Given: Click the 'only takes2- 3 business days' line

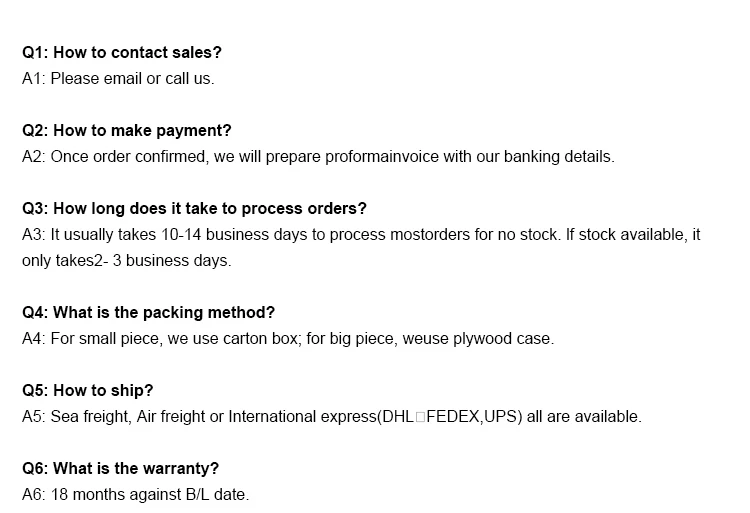Looking at the screenshot, I should point(127,261).
